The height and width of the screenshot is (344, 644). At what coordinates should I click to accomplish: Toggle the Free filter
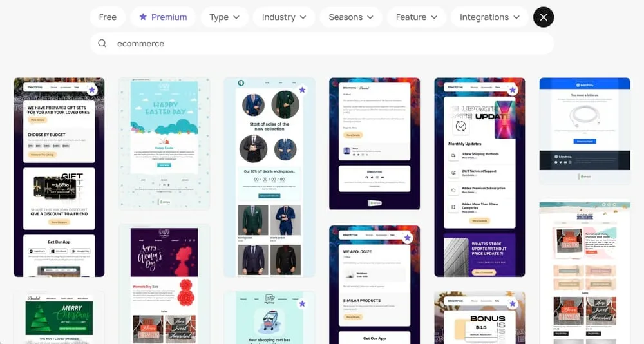[x=108, y=17]
